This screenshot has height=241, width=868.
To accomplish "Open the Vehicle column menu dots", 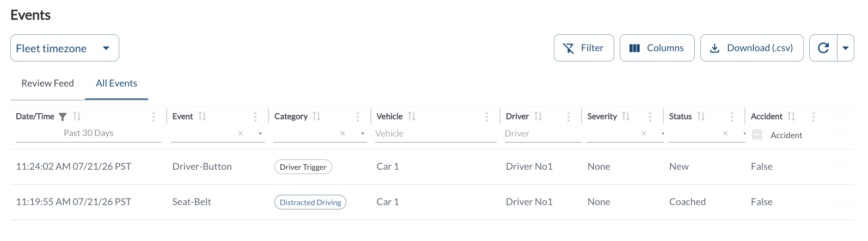I will pos(486,116).
